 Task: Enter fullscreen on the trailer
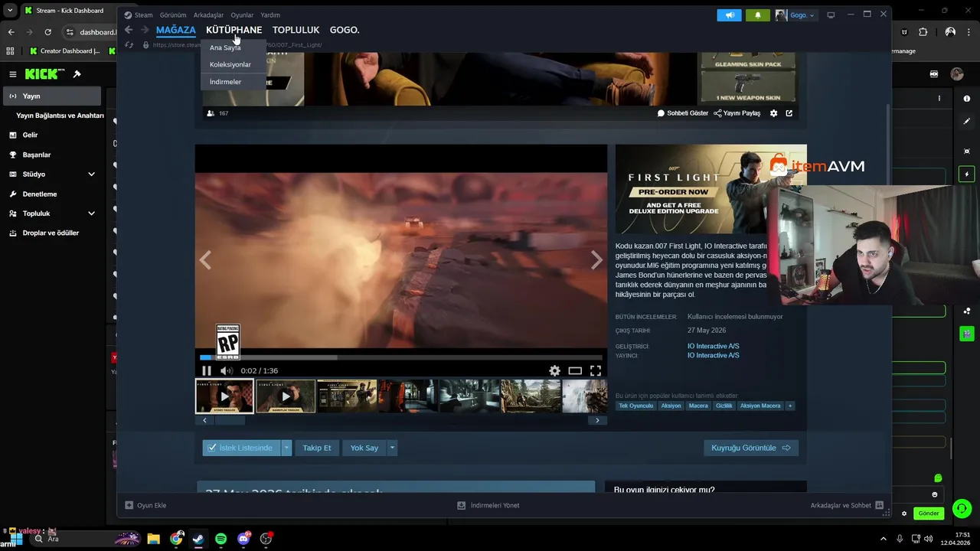tap(595, 370)
